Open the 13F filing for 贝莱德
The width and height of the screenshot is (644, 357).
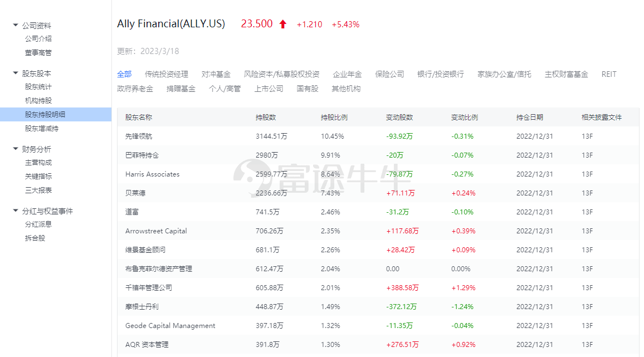(587, 193)
